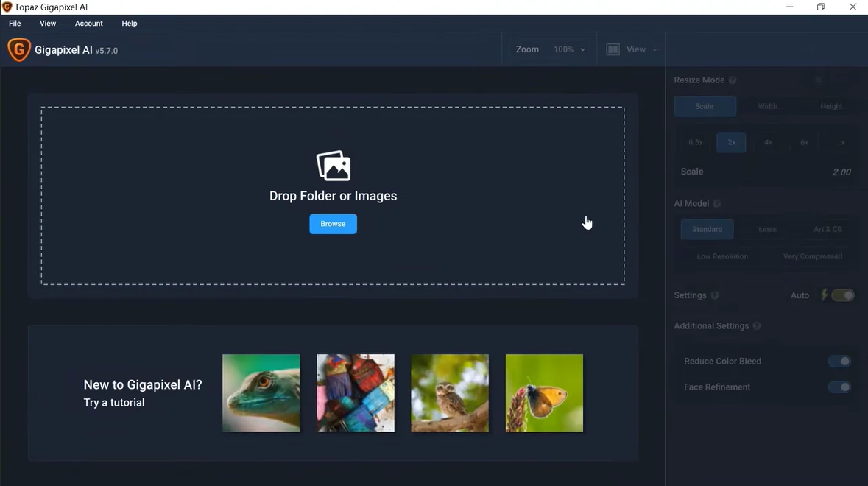The width and height of the screenshot is (868, 486).
Task: Open the Account menu
Action: [89, 24]
